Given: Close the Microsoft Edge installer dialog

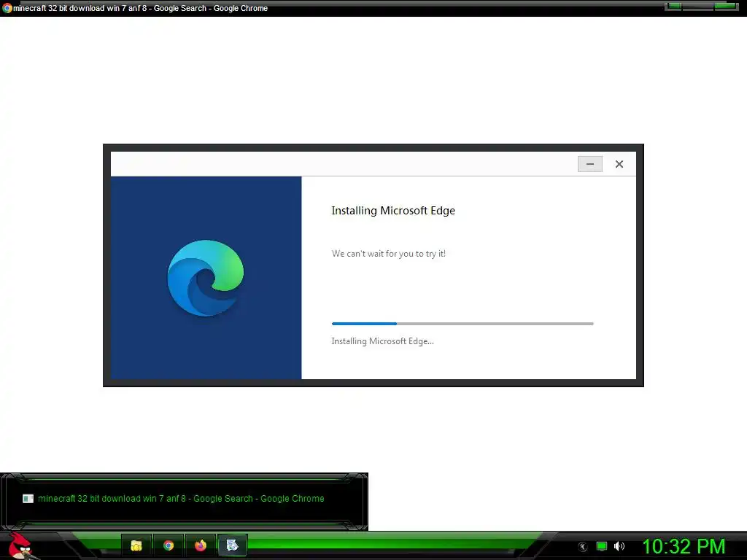Looking at the screenshot, I should 619,164.
